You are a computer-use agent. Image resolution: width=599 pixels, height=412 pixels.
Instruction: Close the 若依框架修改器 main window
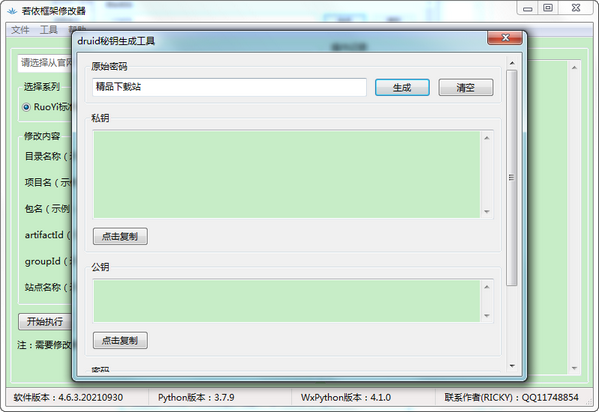coord(576,8)
